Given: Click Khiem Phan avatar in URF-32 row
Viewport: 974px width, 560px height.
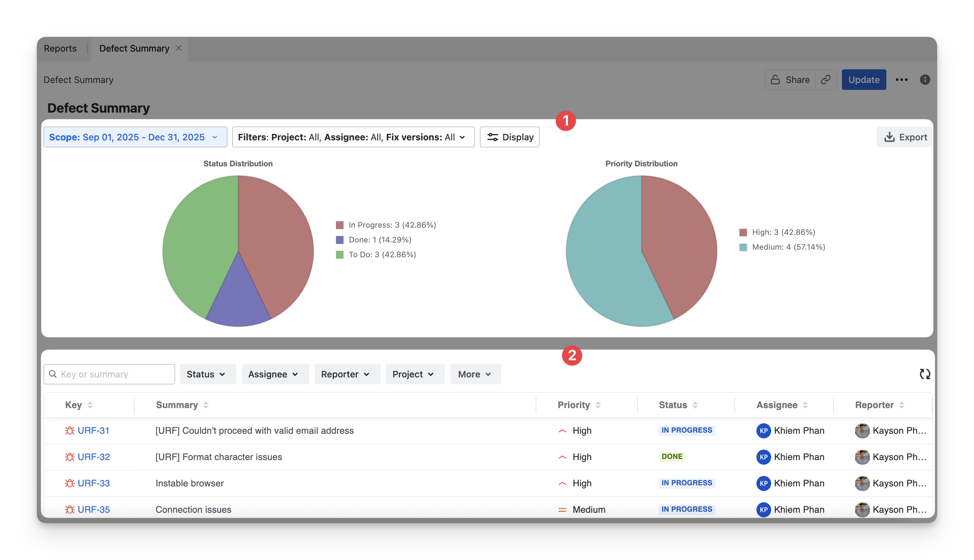Looking at the screenshot, I should click(x=763, y=457).
